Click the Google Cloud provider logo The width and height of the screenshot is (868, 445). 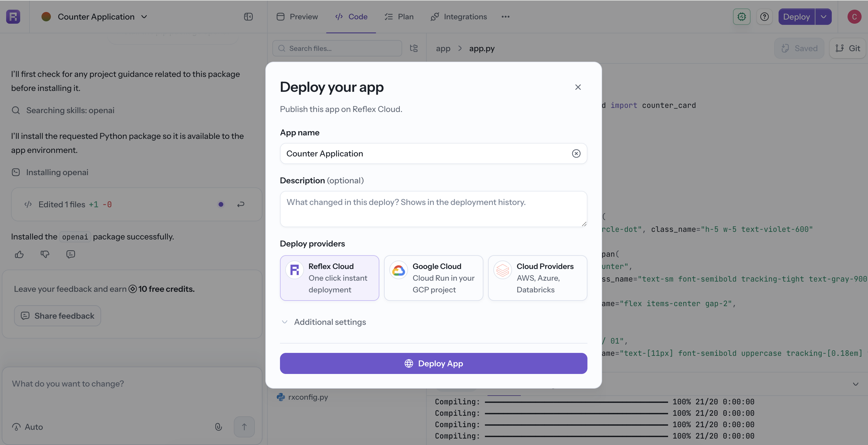coord(398,270)
